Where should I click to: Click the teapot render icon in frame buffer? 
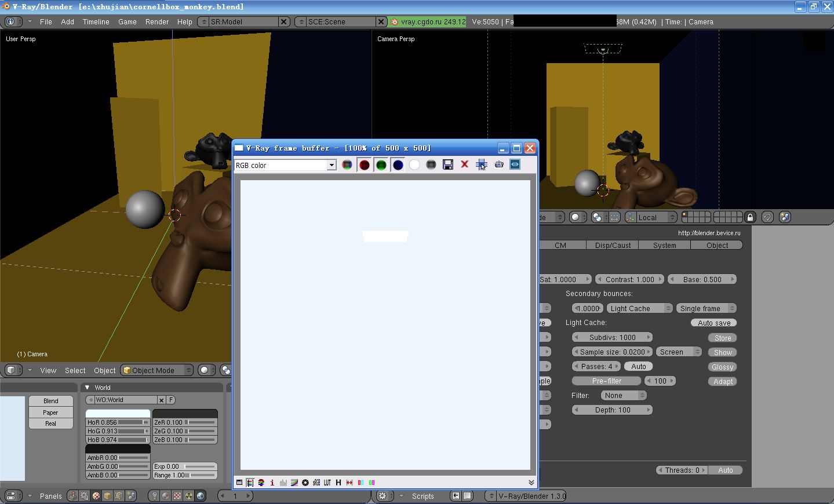click(x=498, y=165)
